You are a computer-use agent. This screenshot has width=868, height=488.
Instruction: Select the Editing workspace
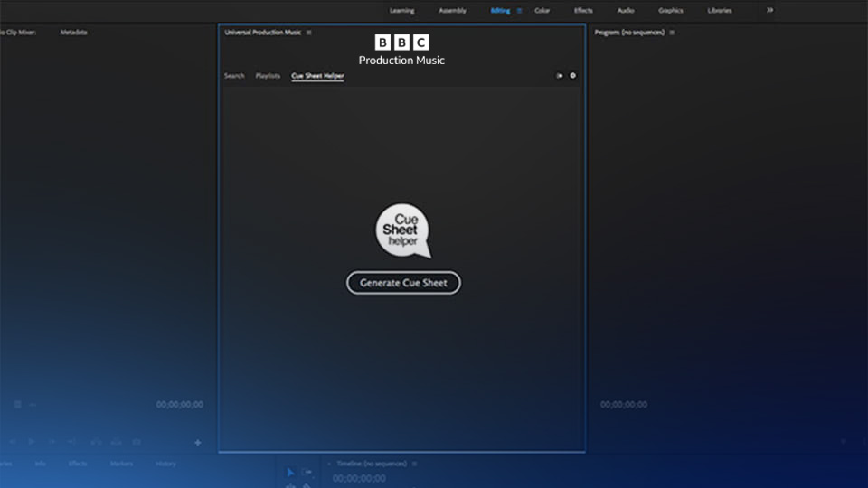(500, 11)
